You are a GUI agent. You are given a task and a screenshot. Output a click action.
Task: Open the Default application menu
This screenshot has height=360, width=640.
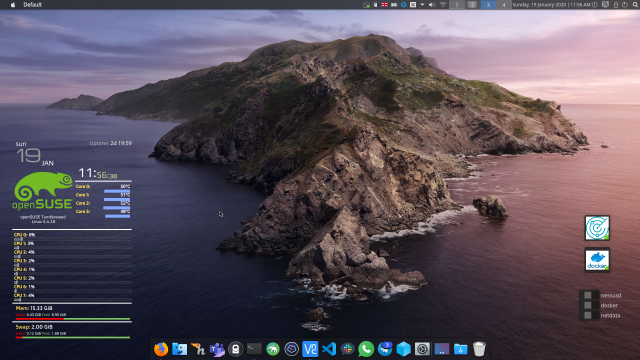(33, 5)
